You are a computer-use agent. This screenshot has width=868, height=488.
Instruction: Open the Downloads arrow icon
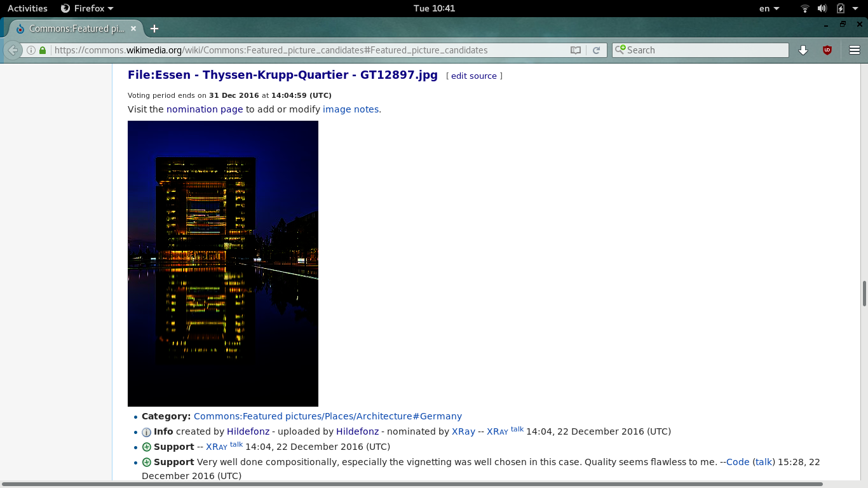tap(803, 50)
